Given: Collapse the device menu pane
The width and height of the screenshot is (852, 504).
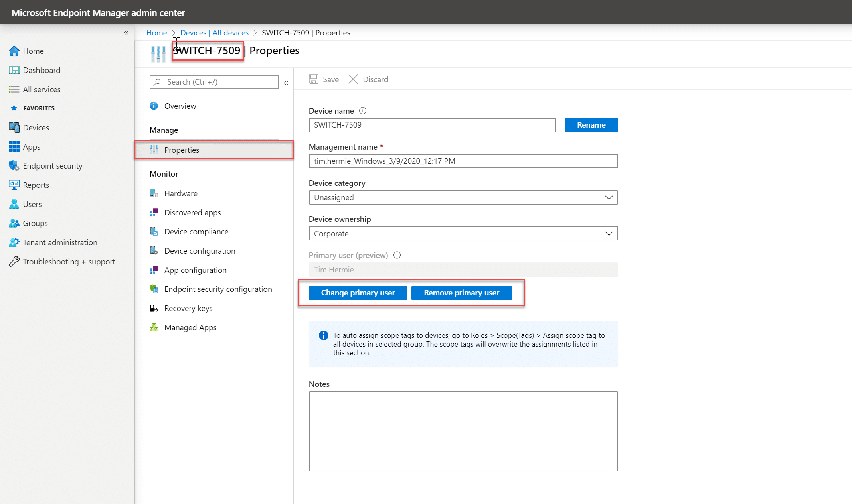Looking at the screenshot, I should coord(286,83).
